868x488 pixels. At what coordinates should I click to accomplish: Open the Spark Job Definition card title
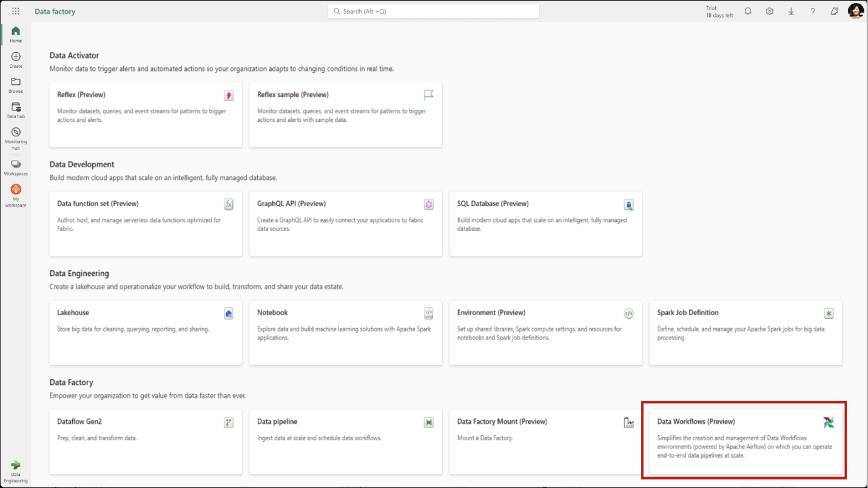(x=688, y=313)
